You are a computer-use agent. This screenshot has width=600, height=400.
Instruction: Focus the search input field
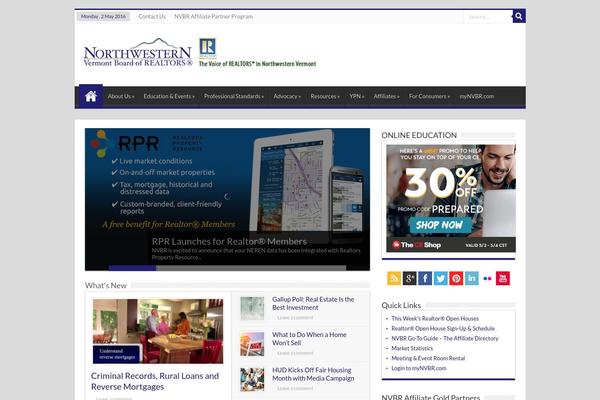click(x=488, y=16)
